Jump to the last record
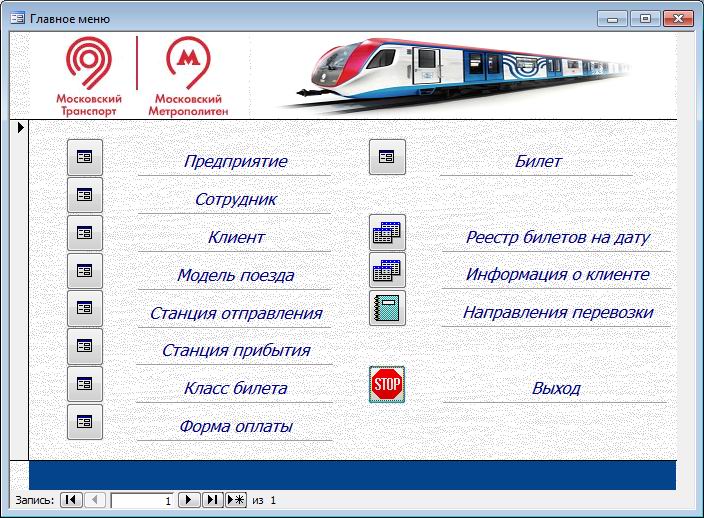The width and height of the screenshot is (704, 518). point(212,500)
